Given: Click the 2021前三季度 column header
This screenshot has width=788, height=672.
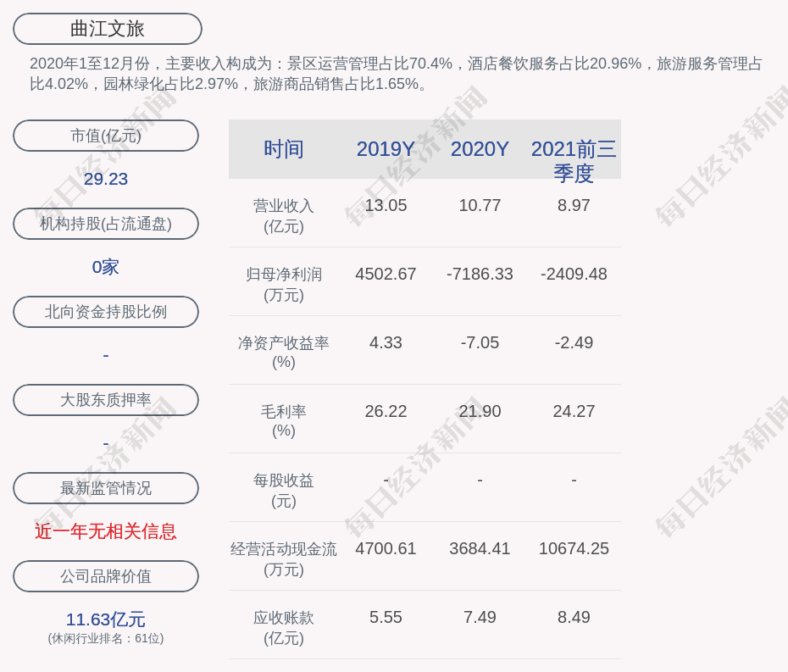Looking at the screenshot, I should (x=574, y=161).
